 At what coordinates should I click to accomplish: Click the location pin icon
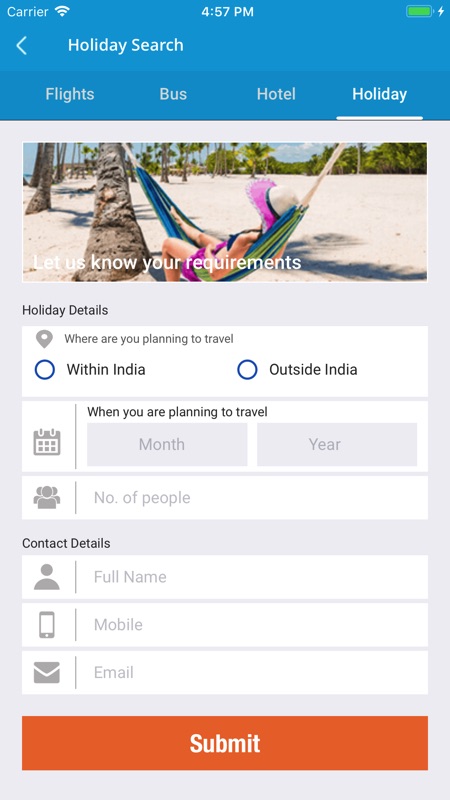[x=44, y=339]
